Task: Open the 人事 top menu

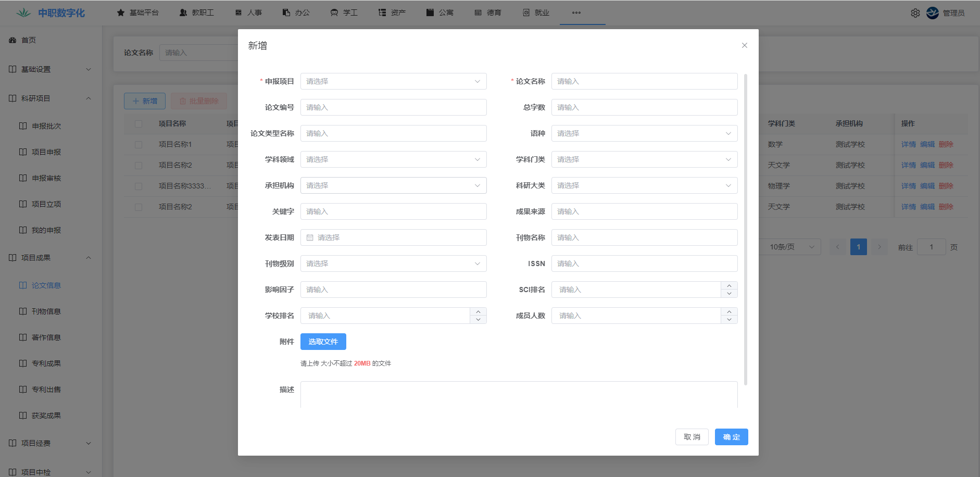Action: coord(249,12)
